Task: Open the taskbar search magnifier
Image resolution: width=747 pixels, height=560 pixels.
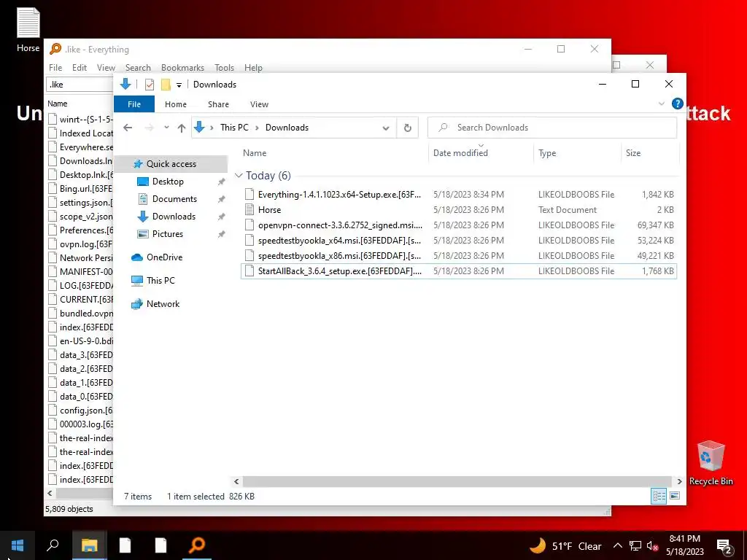Action: (x=53, y=545)
